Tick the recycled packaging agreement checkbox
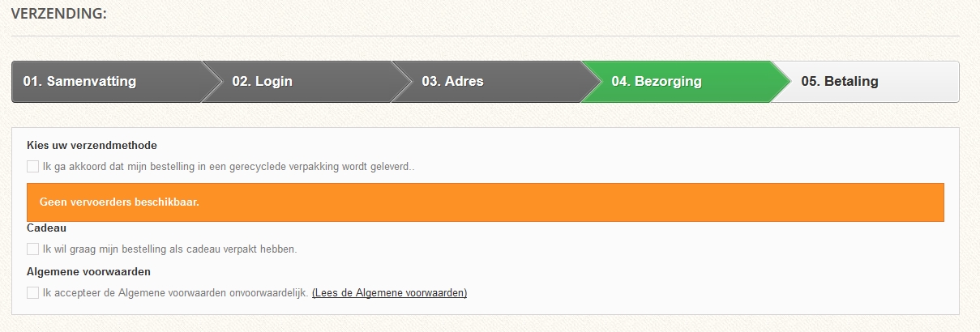Screen dimensions: 980x332 32,166
